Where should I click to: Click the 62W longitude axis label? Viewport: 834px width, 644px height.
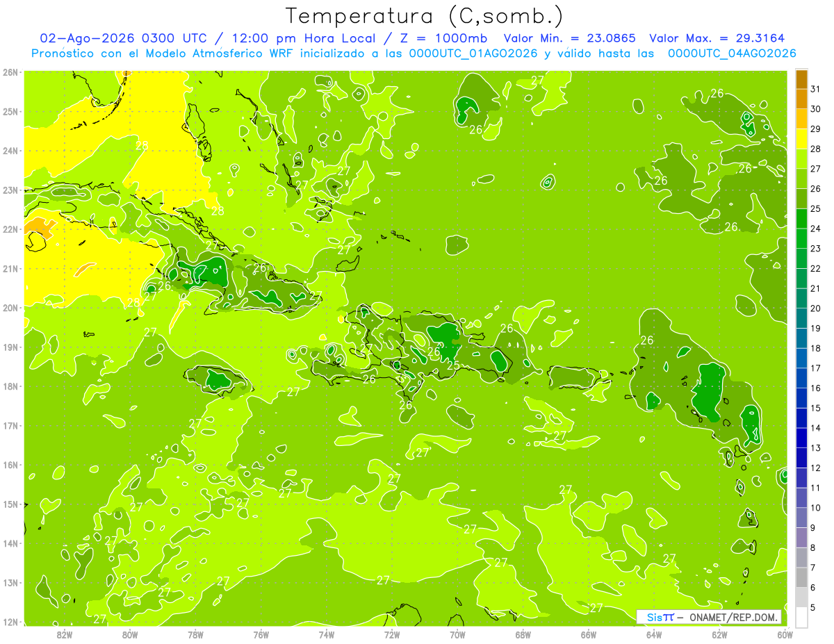[719, 634]
